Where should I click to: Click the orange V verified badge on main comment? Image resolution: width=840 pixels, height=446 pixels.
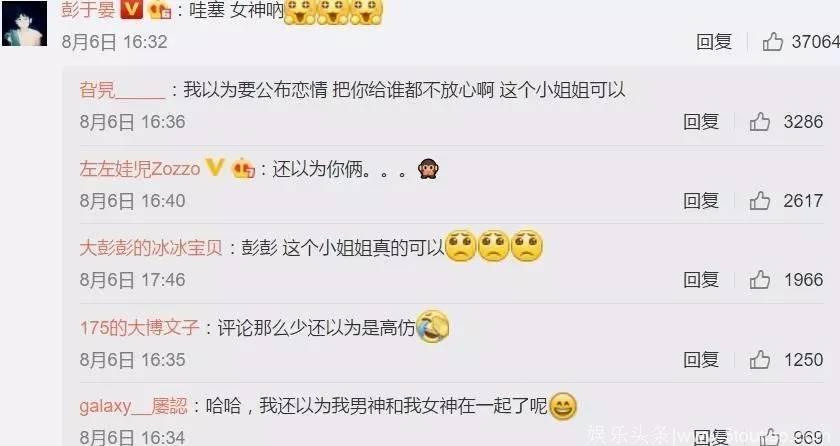point(131,9)
